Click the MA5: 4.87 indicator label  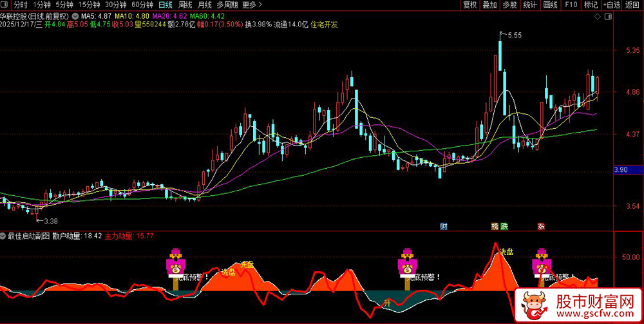point(96,17)
